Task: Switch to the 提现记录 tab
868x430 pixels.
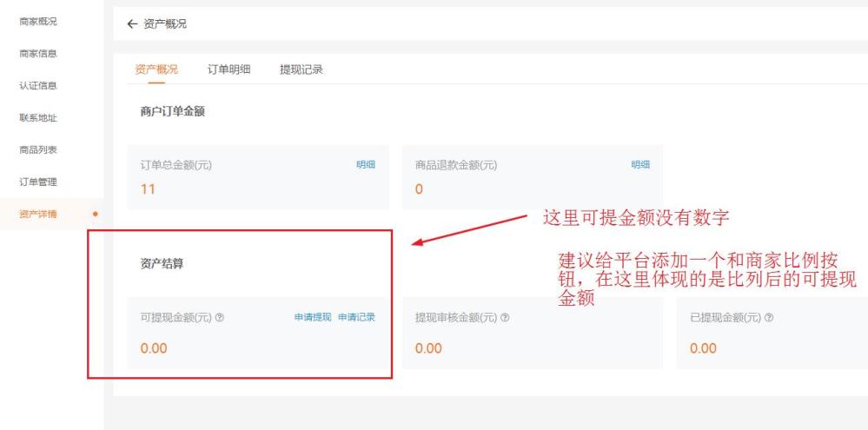Action: click(301, 69)
